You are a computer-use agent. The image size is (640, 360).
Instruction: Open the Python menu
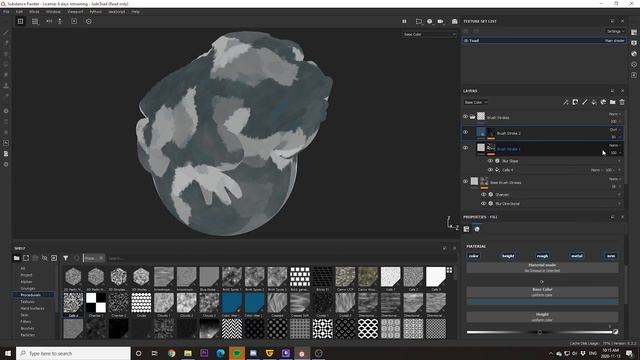[x=96, y=12]
